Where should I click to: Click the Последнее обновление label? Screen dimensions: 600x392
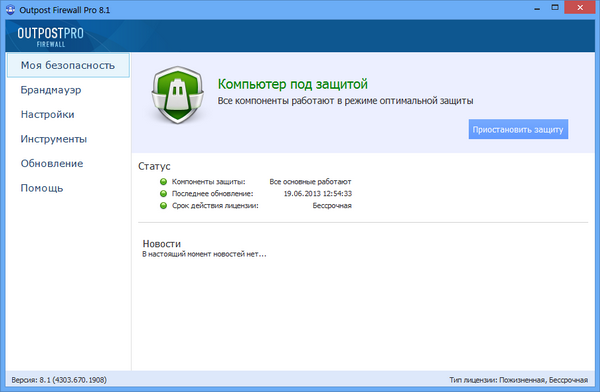(x=212, y=193)
